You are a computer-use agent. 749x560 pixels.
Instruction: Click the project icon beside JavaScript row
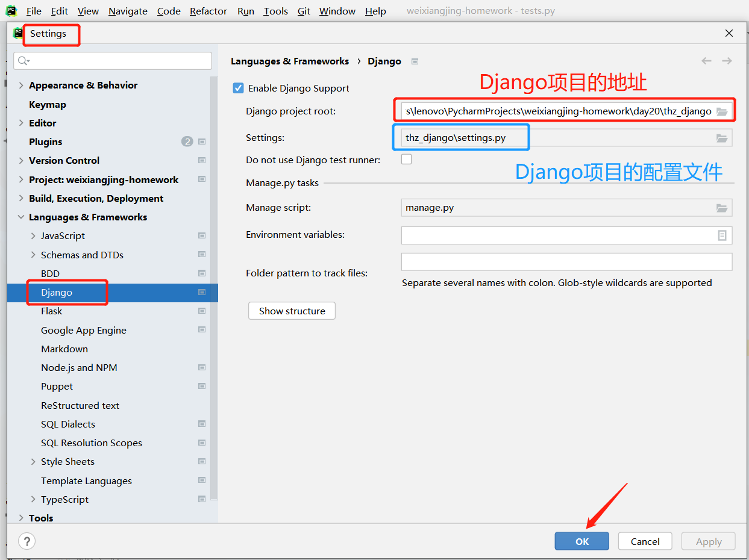[x=202, y=235]
